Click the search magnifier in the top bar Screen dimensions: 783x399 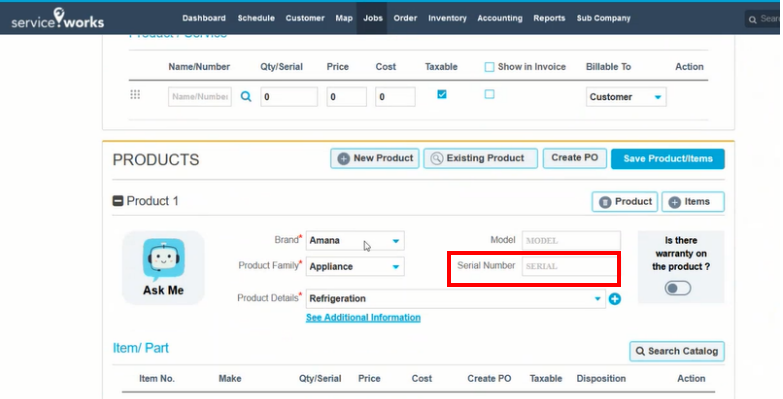[753, 19]
